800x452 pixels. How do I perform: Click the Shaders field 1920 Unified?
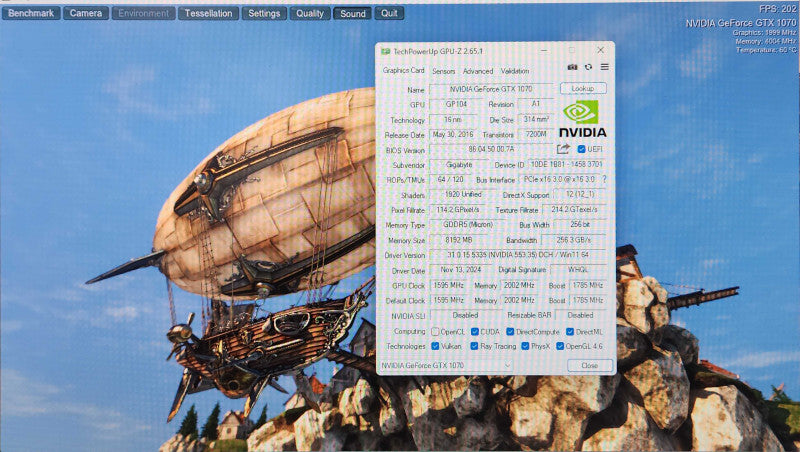coord(463,194)
